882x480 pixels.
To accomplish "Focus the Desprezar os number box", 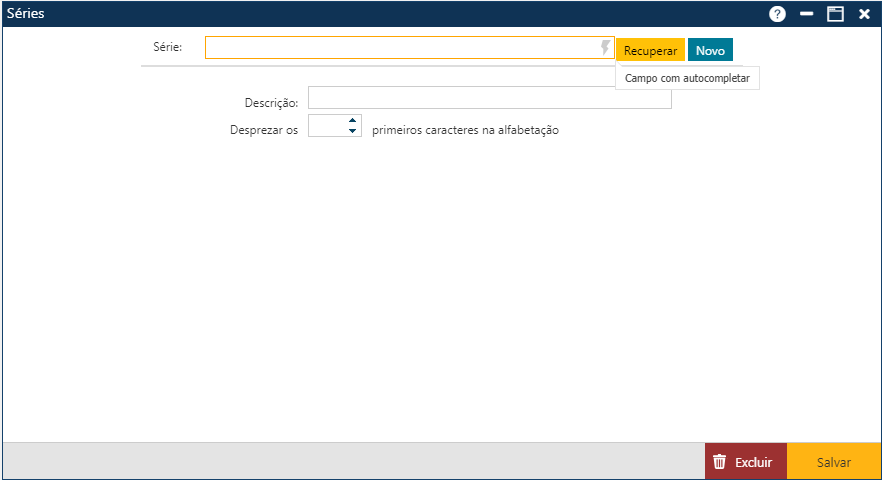I will pos(327,126).
